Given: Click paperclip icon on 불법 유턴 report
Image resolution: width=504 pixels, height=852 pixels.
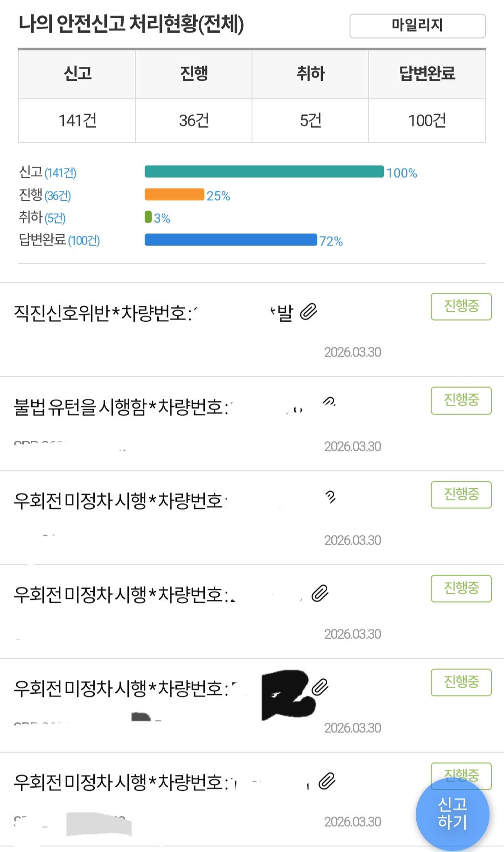Looking at the screenshot, I should 329,401.
